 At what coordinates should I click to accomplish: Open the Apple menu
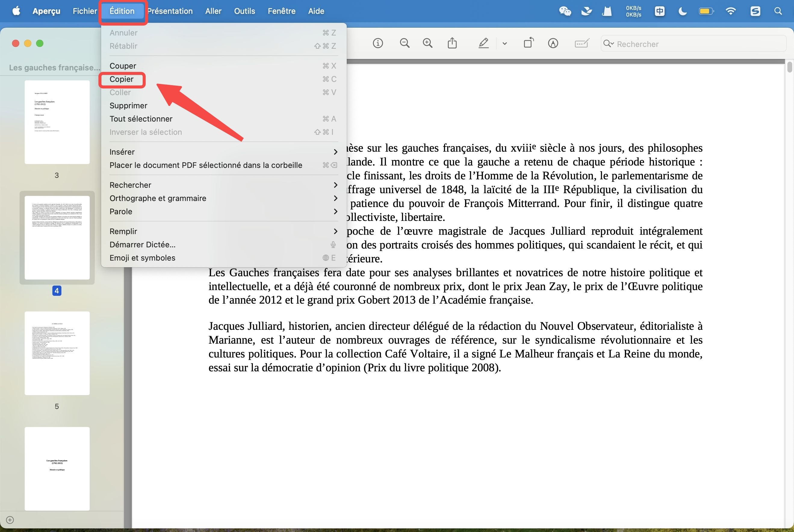point(16,11)
